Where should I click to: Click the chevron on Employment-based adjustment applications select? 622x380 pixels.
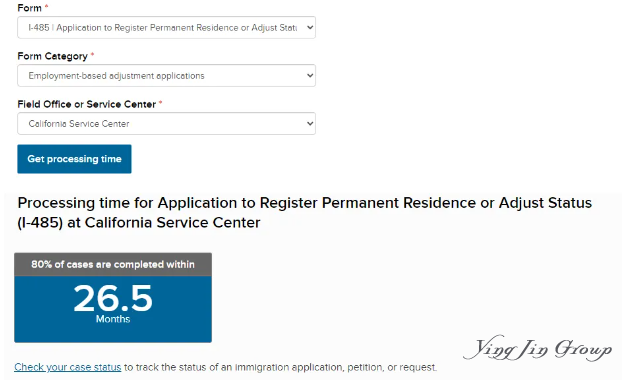(310, 75)
